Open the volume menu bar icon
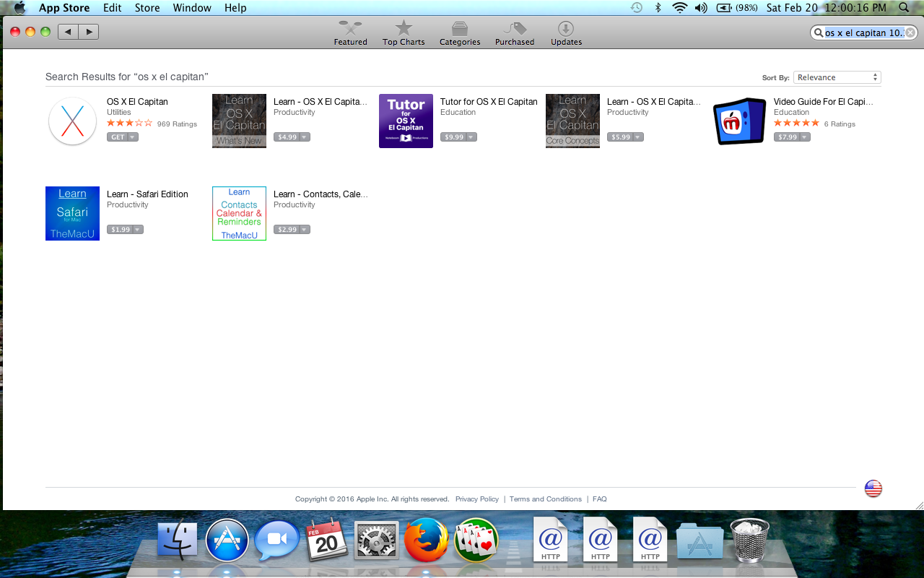Screen dimensions: 924x578 [701, 8]
